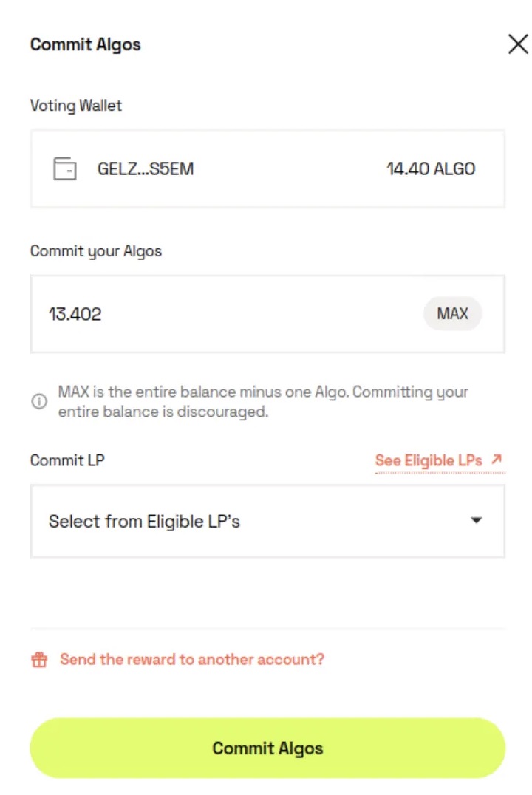Click the gift icon near reward option
The width and height of the screenshot is (532, 795).
(38, 659)
